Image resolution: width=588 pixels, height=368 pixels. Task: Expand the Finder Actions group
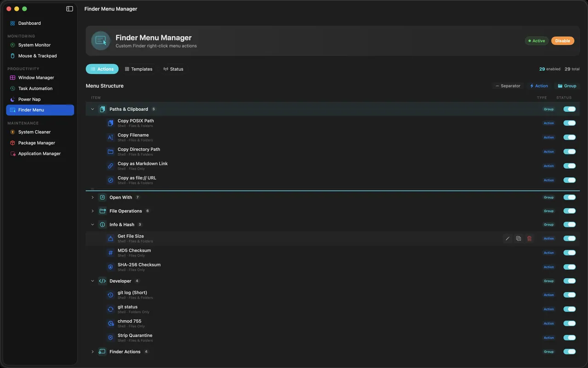pos(92,352)
